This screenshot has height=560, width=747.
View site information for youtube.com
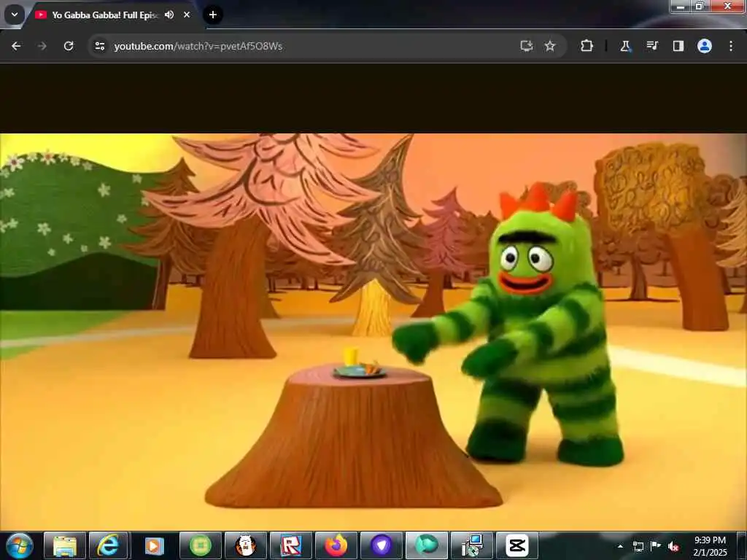(x=99, y=46)
